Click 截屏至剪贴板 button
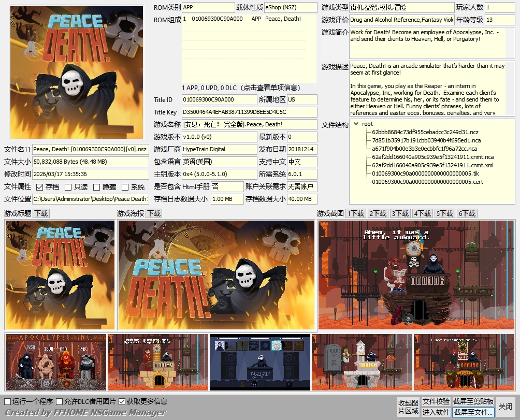Screen dimensions: 520x420 473,401
